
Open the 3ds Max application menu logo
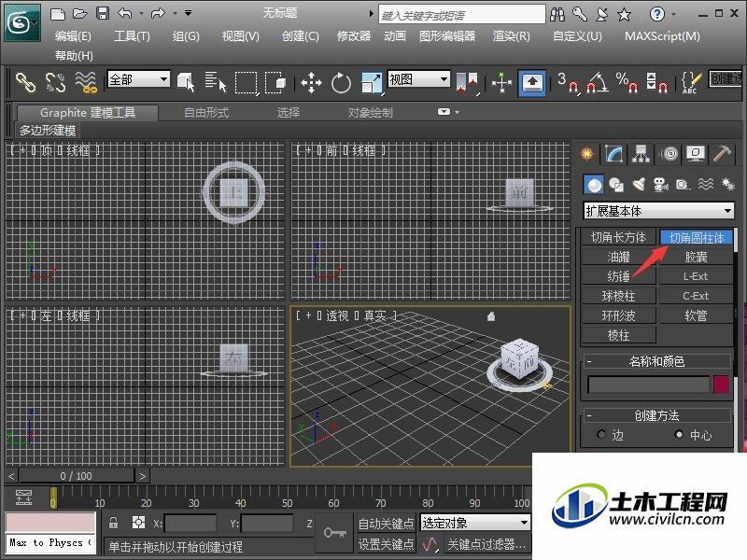(21, 22)
